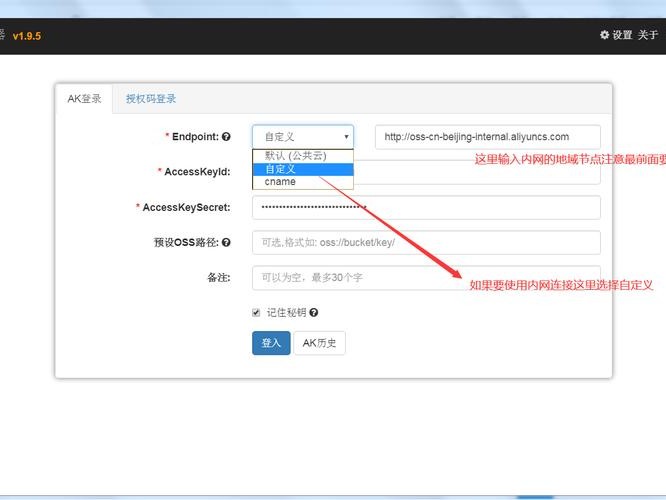Open the 关于 link in the header
Screen dimensions: 666x500
coord(647,35)
